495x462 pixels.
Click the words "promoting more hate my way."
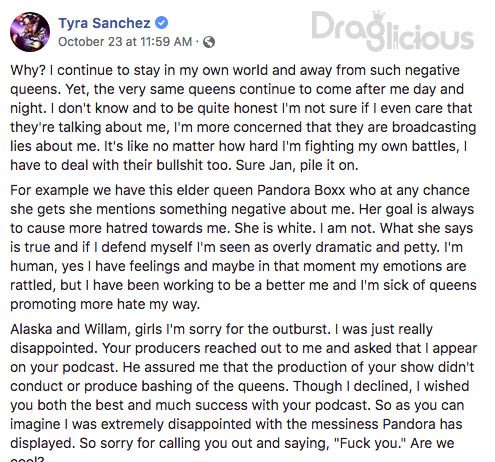105,305
